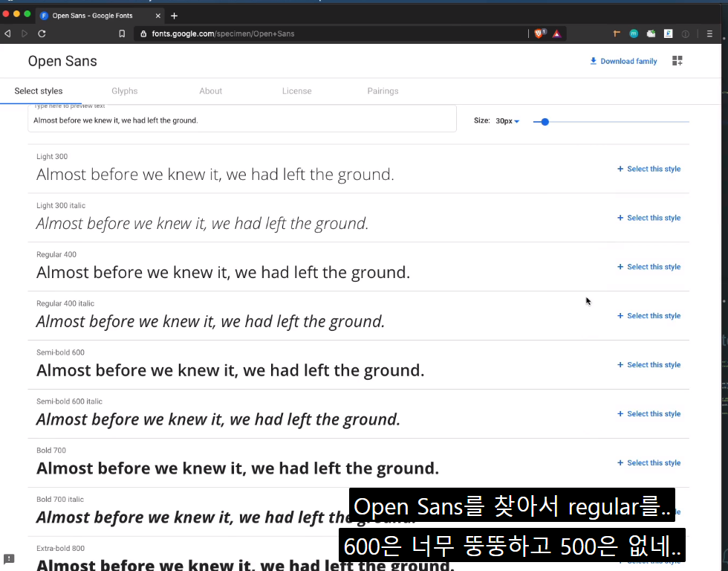728x571 pixels.
Task: Click the Brave Rewards triangle icon
Action: 556,33
